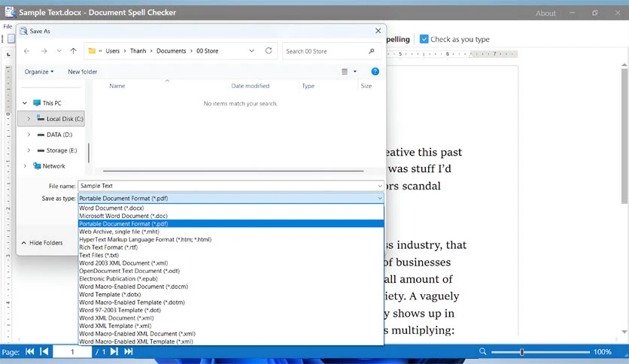The height and width of the screenshot is (364, 629).
Task: Select Rich Text Format (*.rtf)
Action: [x=231, y=247]
